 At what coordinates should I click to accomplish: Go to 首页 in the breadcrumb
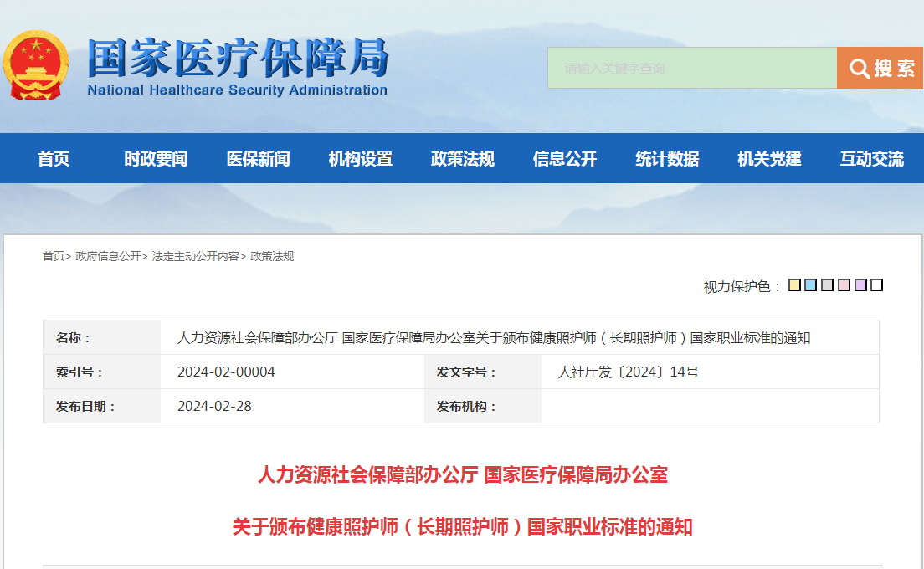[53, 256]
